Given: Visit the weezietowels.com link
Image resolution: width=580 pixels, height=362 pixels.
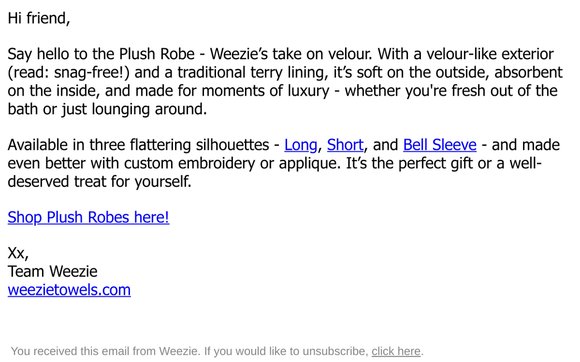Looking at the screenshot, I should click(x=69, y=290).
